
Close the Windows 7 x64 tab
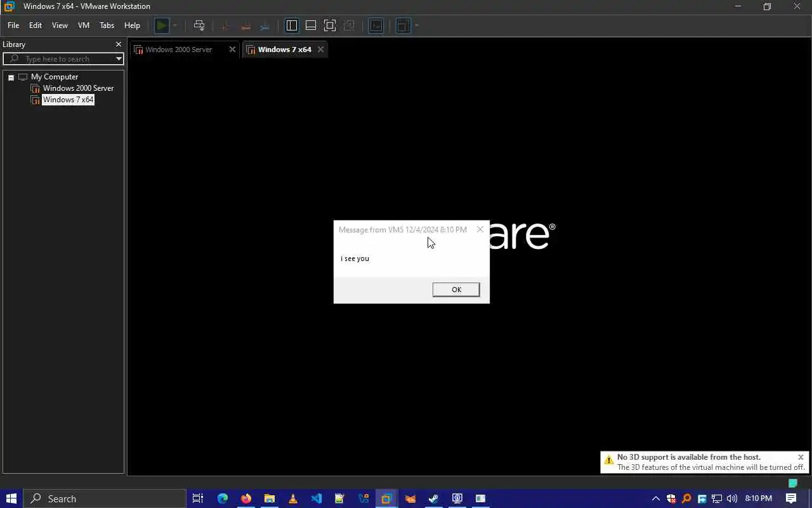coord(320,50)
